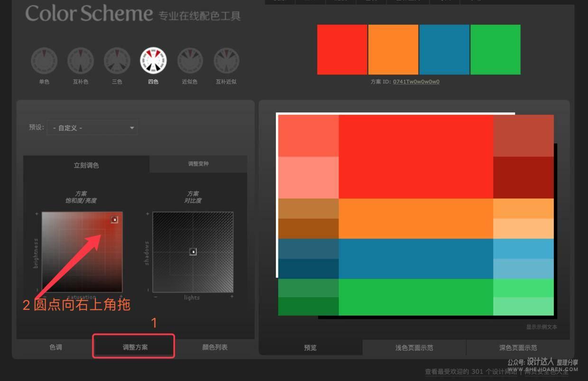Screen dimensions: 588x381
Task: Open the dropdown arrow next to 预设
Action: pyautogui.click(x=131, y=127)
